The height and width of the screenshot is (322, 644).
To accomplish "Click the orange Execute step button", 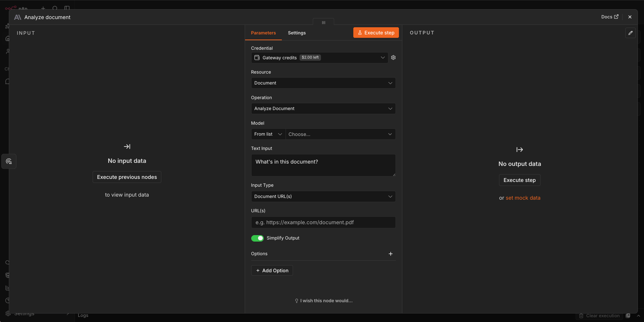I will click(x=376, y=33).
